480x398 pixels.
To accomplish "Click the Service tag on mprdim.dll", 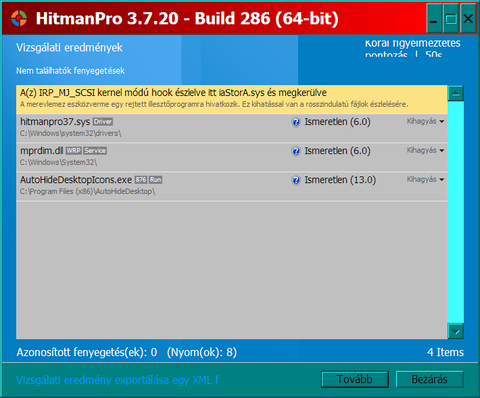I will tap(95, 151).
